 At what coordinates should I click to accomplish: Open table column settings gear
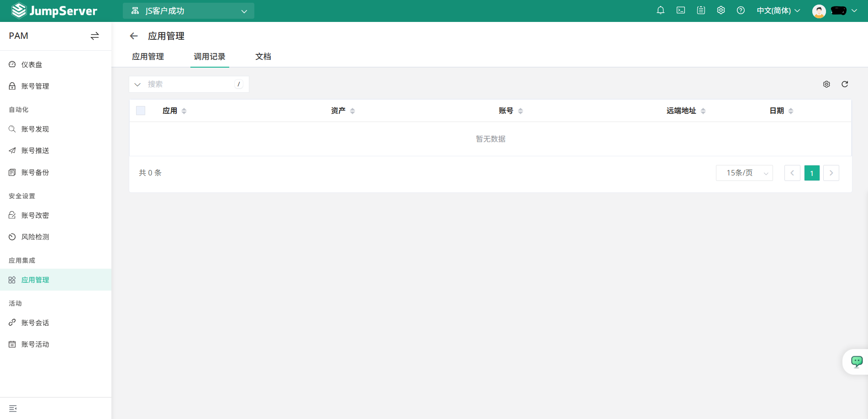826,84
